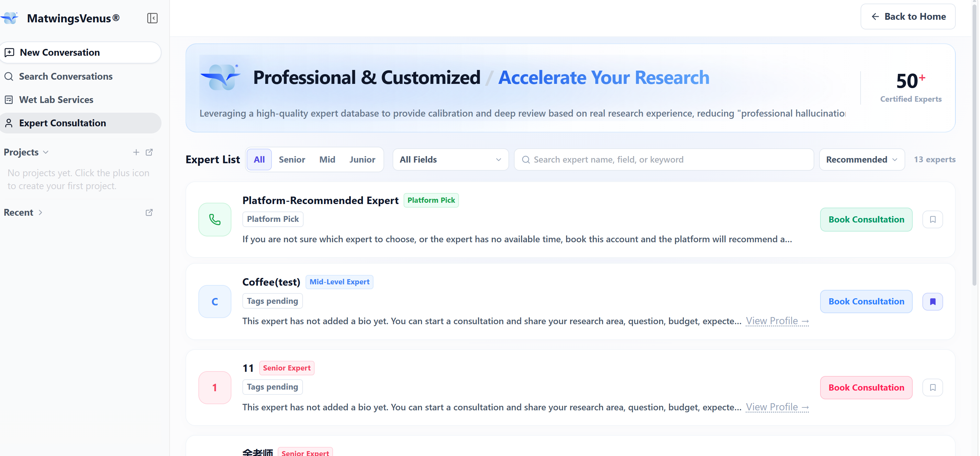Click the Platform Pick green badge
Viewport: 980px width, 456px height.
coord(431,200)
